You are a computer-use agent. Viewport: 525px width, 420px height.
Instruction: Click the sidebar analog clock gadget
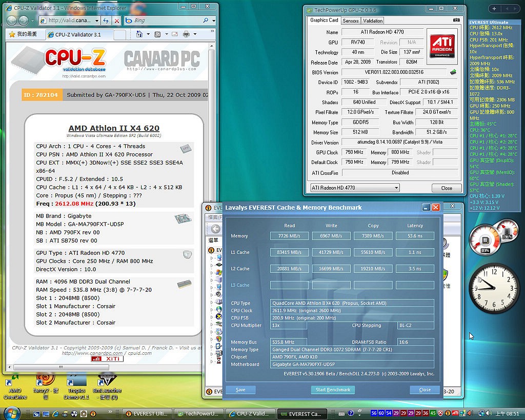point(493,288)
